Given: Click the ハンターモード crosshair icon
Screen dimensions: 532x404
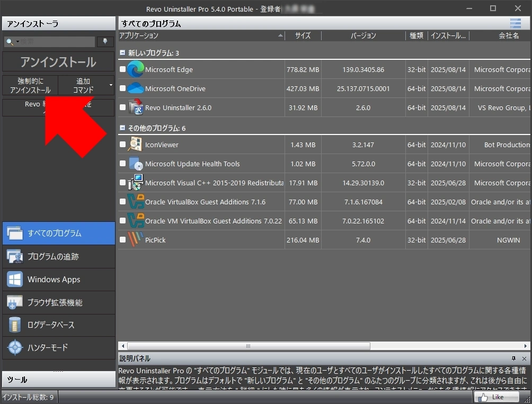Looking at the screenshot, I should pyautogui.click(x=15, y=347).
